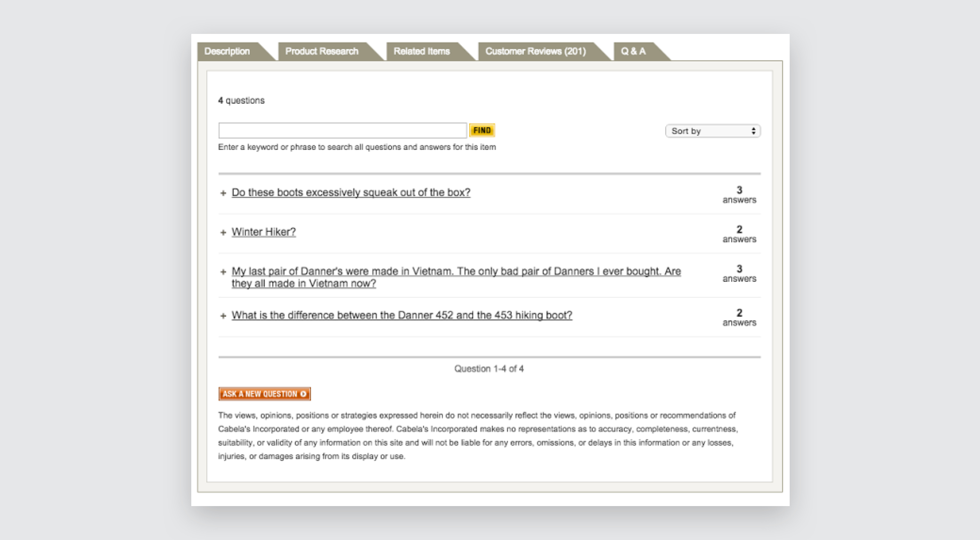Expand the Danner's made in Vietnam question
The height and width of the screenshot is (540, 980).
coord(223,271)
